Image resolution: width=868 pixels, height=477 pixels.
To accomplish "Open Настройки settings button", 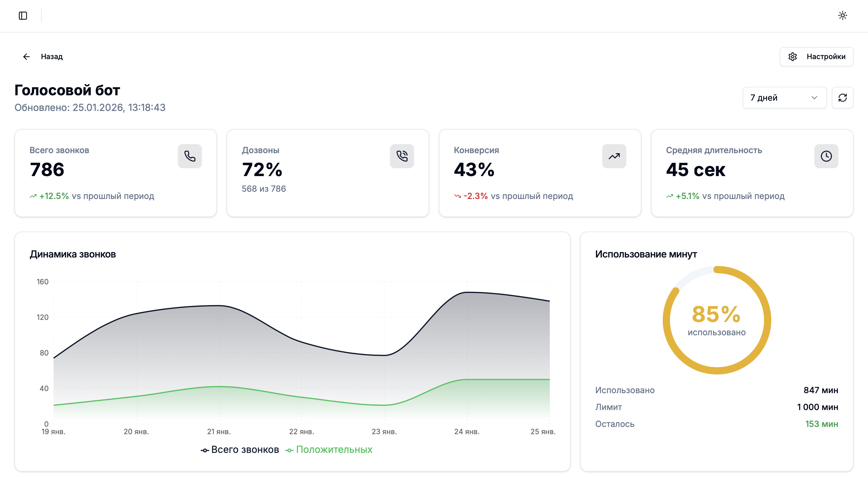I will coord(816,57).
